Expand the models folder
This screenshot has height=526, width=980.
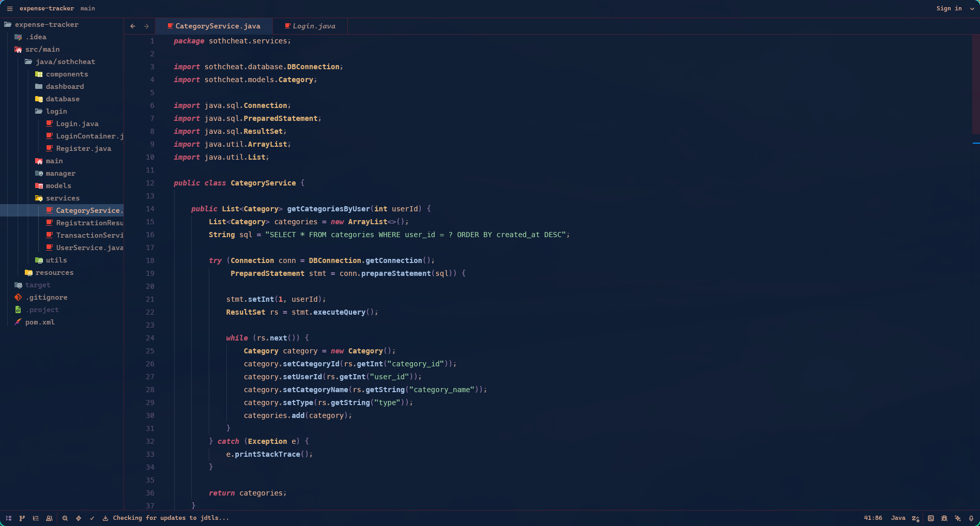[x=62, y=185]
